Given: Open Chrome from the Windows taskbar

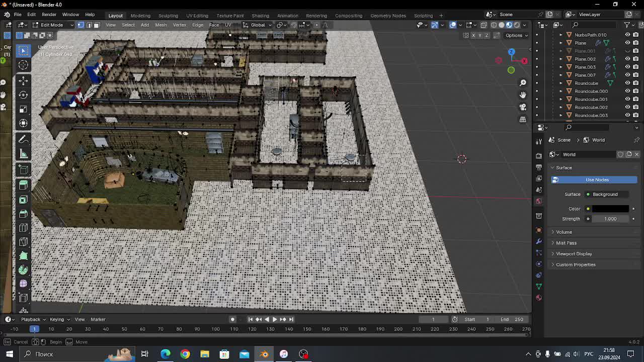Looking at the screenshot, I should tap(185, 354).
